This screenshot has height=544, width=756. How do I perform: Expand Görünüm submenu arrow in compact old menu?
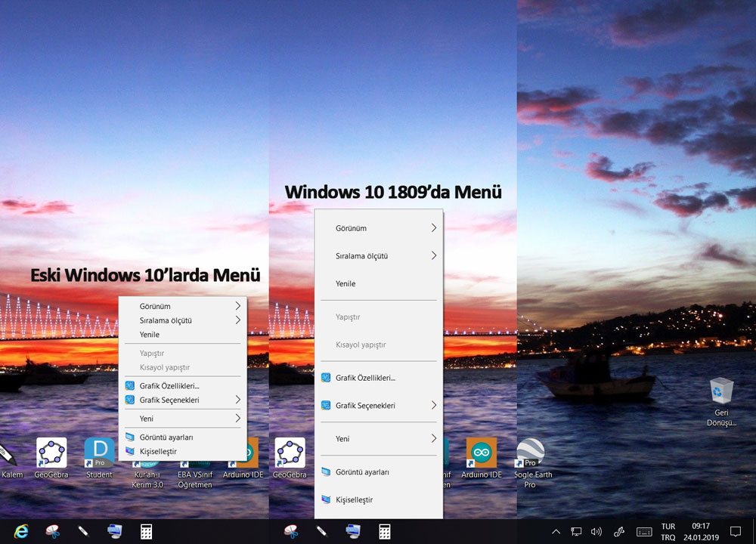[x=237, y=306]
